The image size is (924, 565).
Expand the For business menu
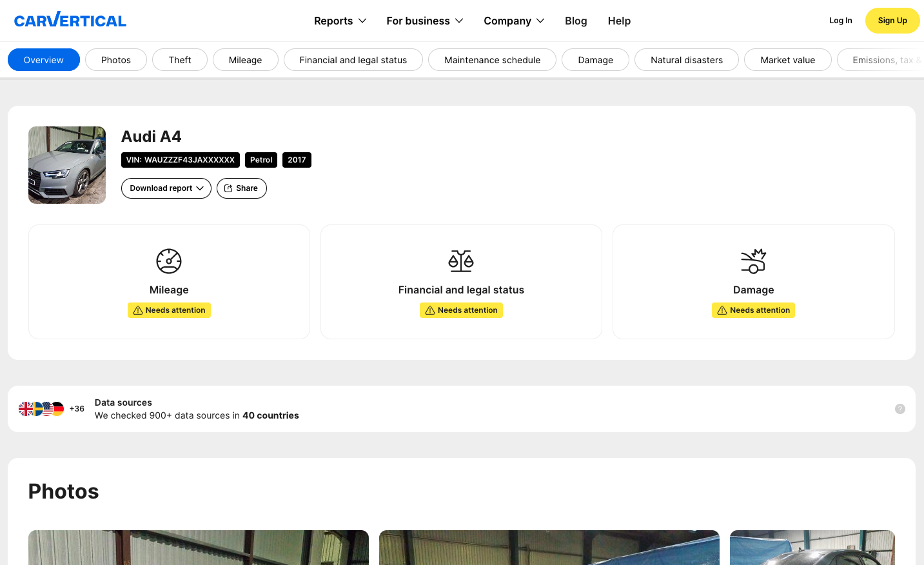pos(425,21)
